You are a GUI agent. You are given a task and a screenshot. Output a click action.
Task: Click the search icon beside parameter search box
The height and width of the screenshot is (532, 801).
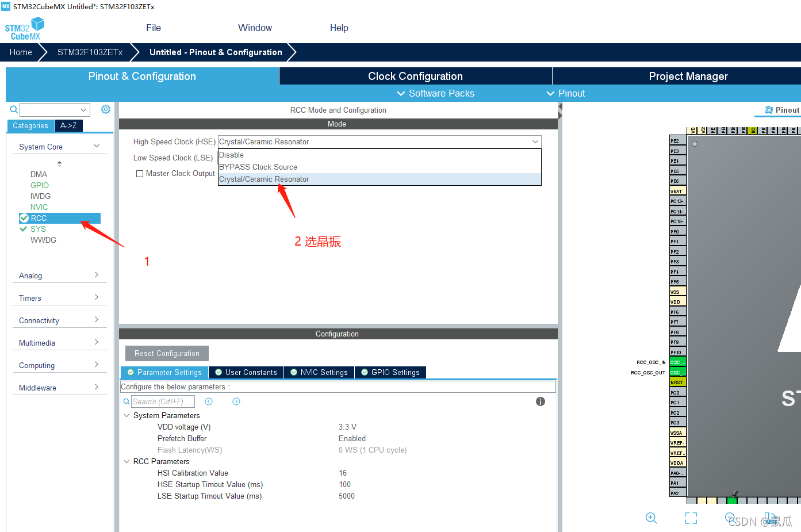tap(127, 401)
